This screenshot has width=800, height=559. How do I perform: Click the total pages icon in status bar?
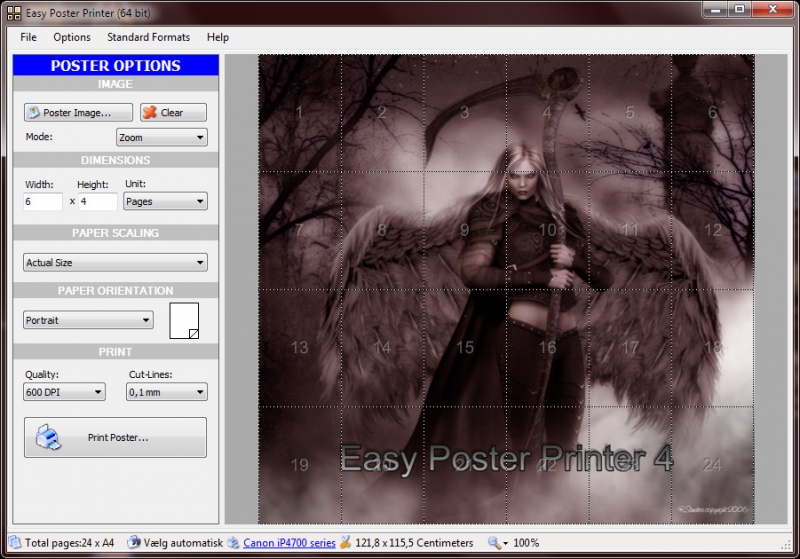pyautogui.click(x=15, y=542)
